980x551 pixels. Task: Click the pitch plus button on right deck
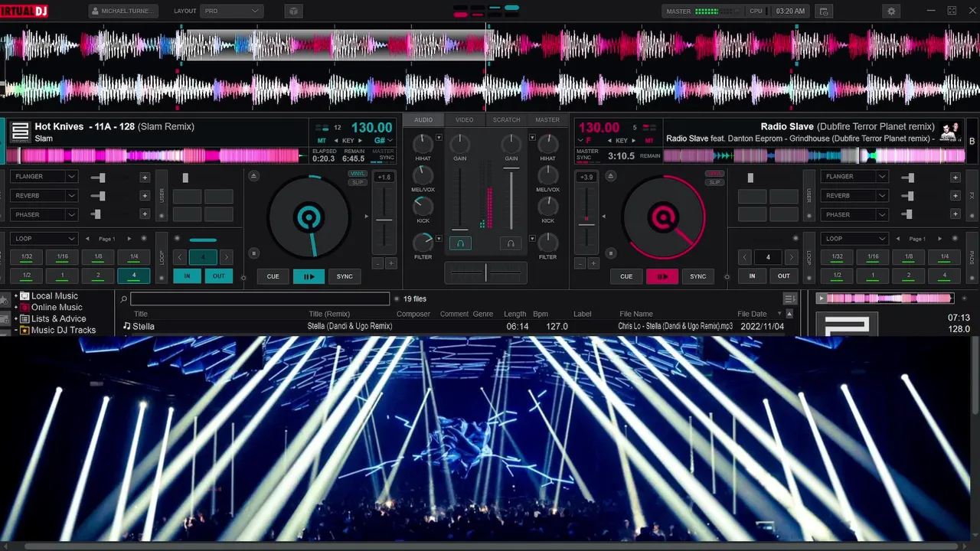[x=593, y=263]
